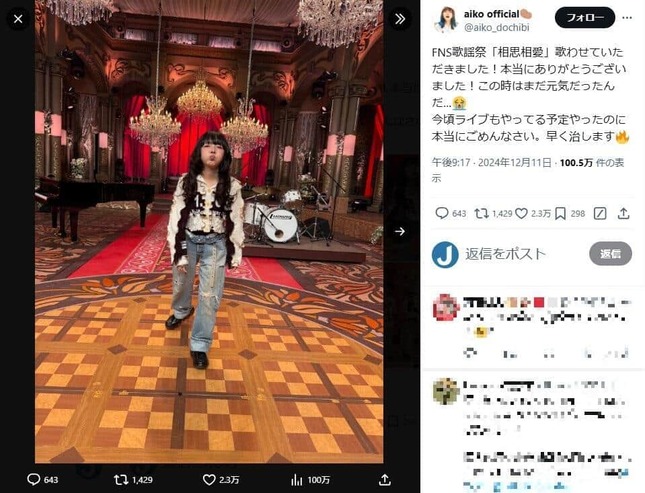Toggle repost icon showing 1,429 in sidebar

point(480,213)
